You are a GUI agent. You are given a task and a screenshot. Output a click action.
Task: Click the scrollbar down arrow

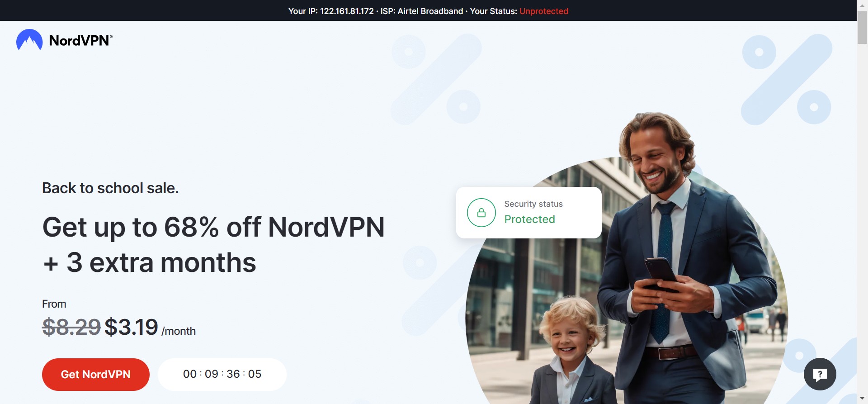click(x=862, y=398)
